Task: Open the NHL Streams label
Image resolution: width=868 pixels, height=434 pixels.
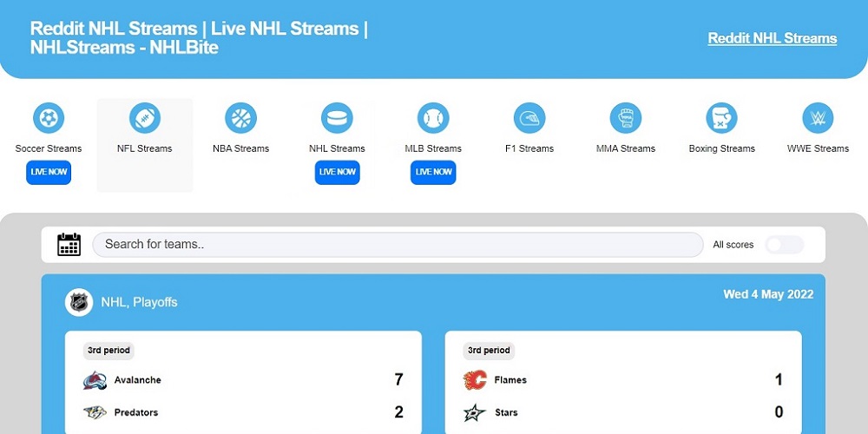Action: 337,148
